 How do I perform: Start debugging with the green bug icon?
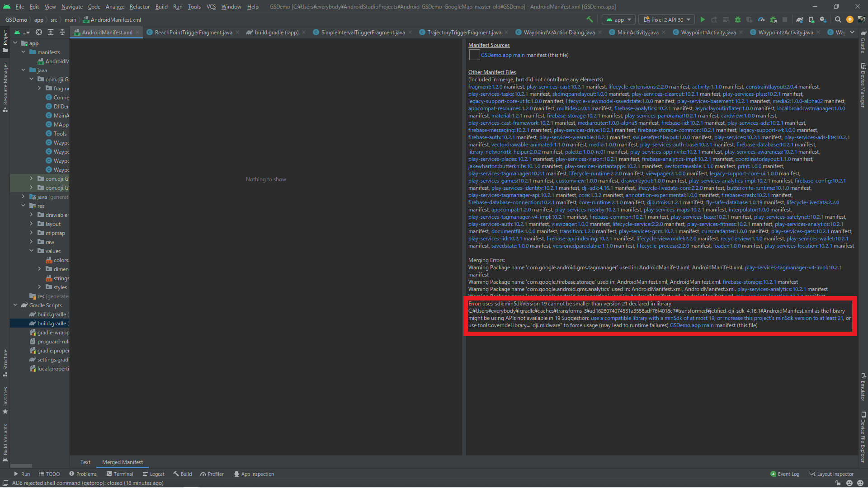[738, 19]
